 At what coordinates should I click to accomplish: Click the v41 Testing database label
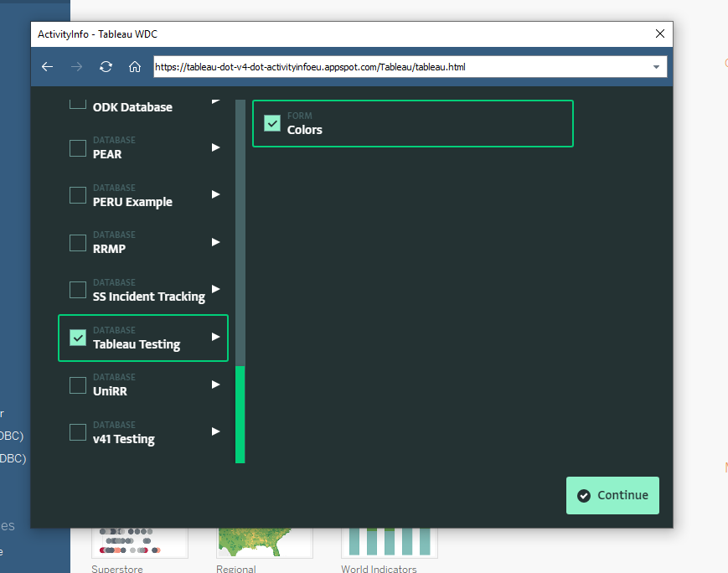123,439
